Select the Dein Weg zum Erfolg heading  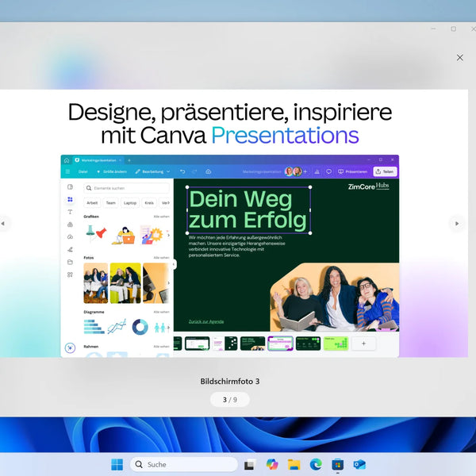tap(248, 210)
